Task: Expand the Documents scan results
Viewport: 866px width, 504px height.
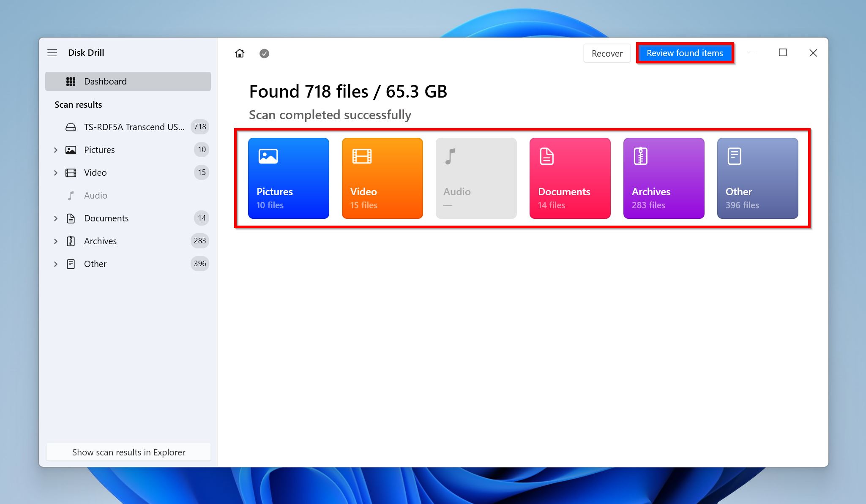Action: [55, 218]
